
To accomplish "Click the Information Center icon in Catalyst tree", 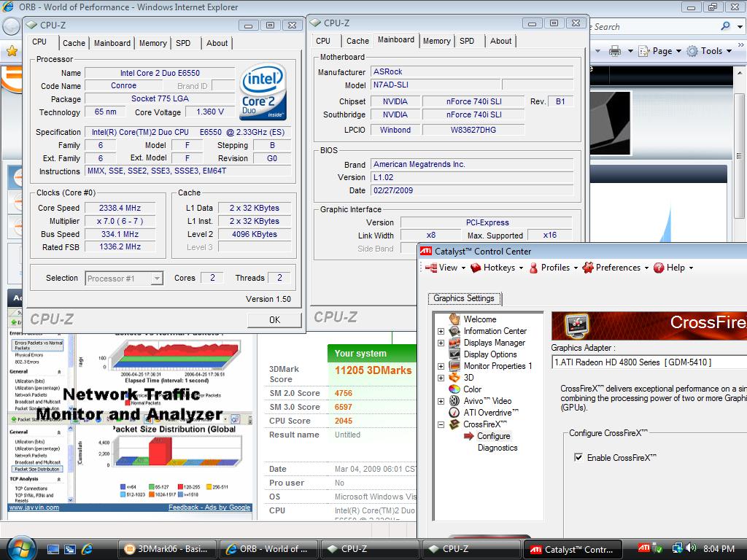I will [x=454, y=331].
